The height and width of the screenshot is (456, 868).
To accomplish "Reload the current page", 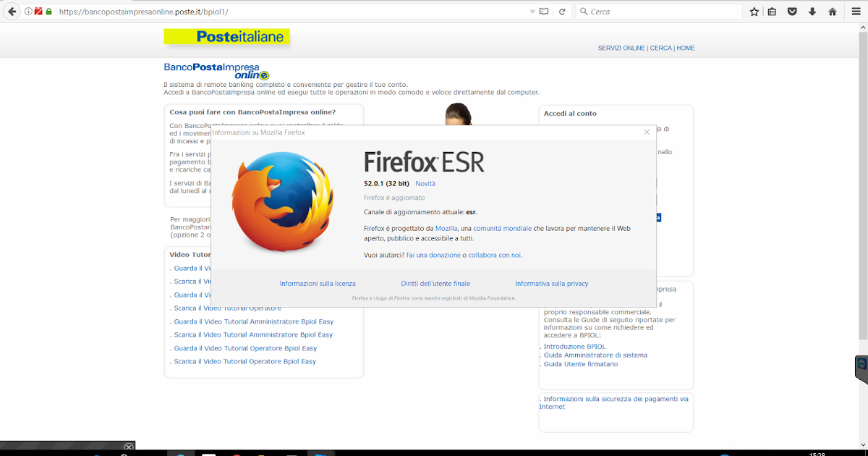I will click(x=562, y=12).
